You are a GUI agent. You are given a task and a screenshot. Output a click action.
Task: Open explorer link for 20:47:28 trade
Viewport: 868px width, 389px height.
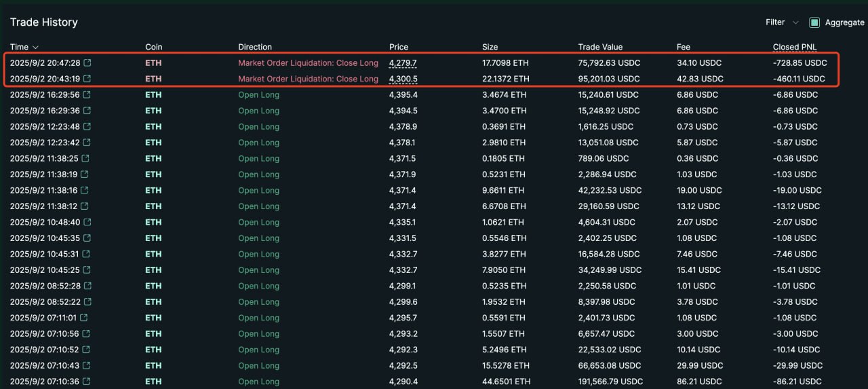pos(87,63)
